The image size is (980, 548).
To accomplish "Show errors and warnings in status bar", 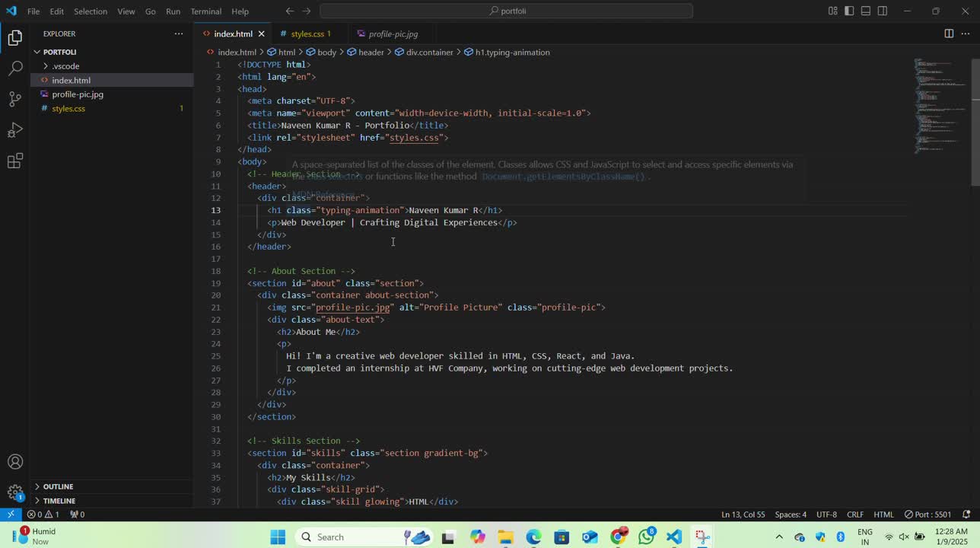I will point(43,515).
